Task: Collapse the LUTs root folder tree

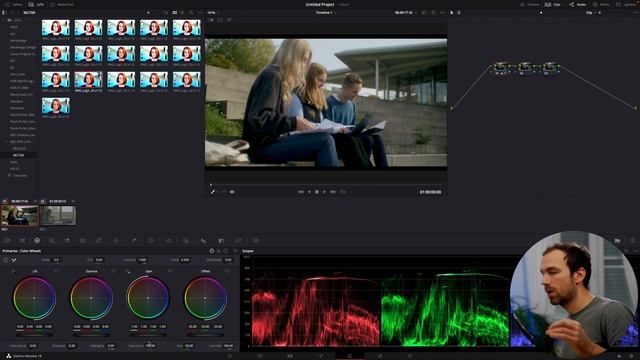Action: tap(4, 20)
